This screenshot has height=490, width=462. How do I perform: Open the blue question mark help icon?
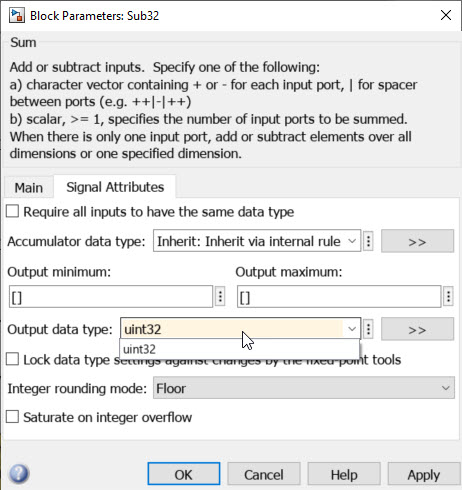(x=19, y=474)
